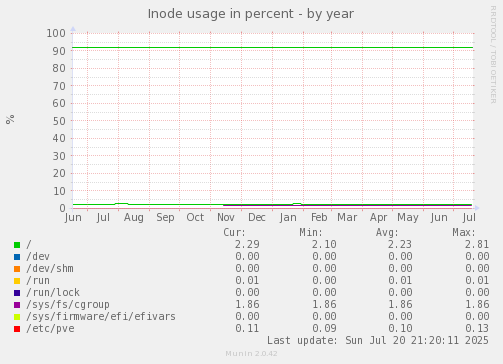503x364 pixels.
Task: Click the minimum value 0.09 for /etc/pve
Action: [x=324, y=328]
